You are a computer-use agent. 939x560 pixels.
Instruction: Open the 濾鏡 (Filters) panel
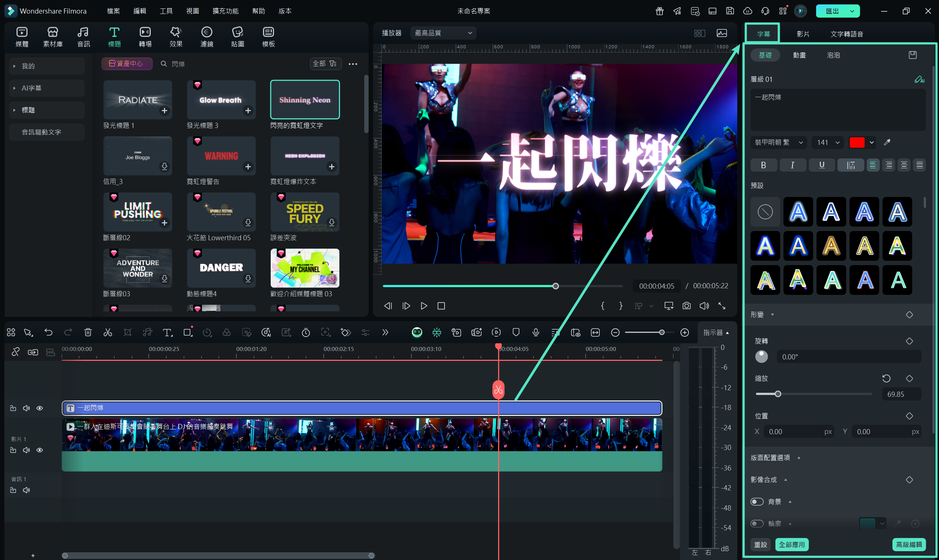coord(207,37)
